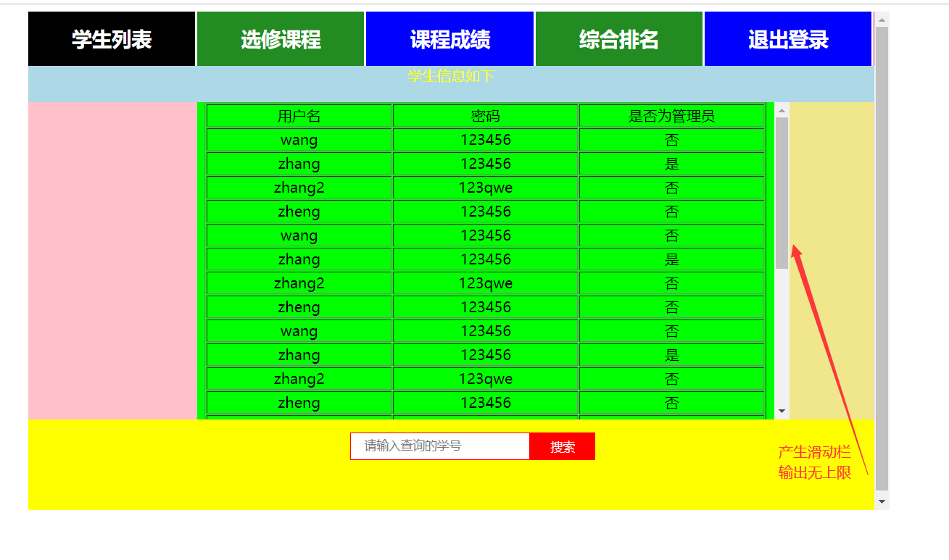Click the first zhang row
Image resolution: width=949 pixels, height=560 pixels.
(299, 163)
